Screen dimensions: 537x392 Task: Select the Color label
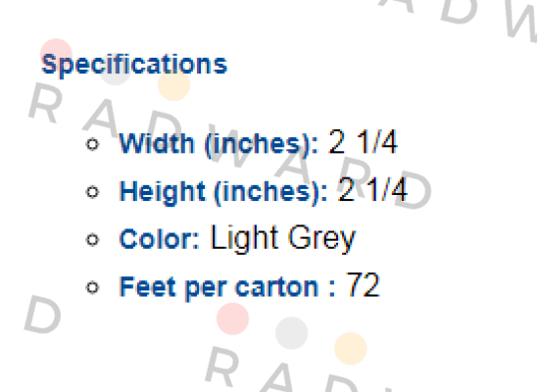[160, 239]
